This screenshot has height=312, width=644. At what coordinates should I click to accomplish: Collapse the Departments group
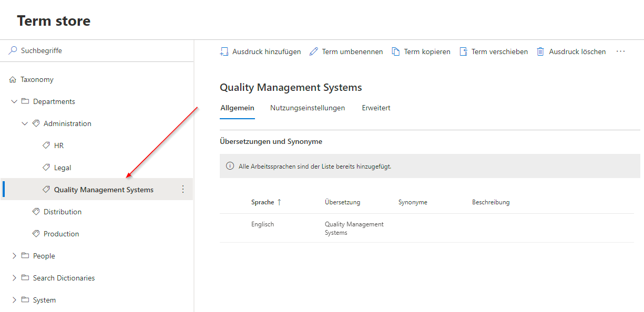coord(14,101)
